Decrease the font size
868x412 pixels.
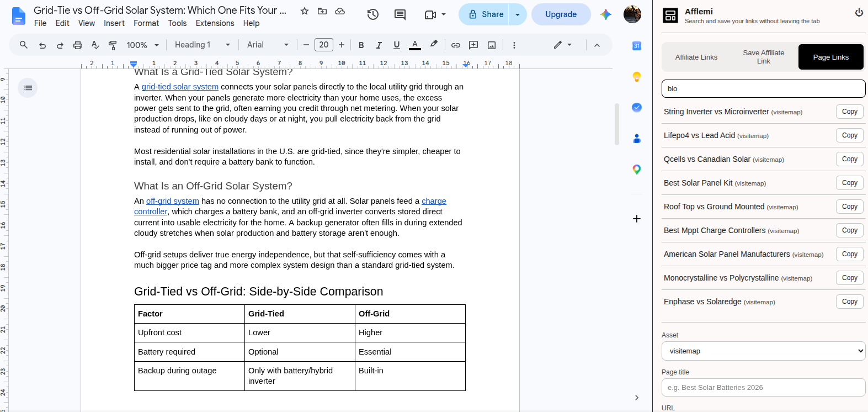(306, 45)
